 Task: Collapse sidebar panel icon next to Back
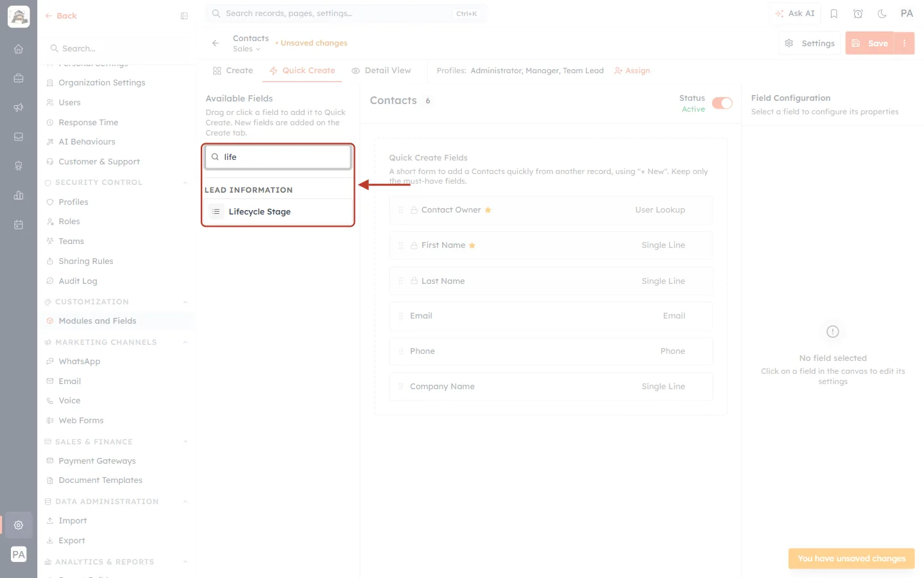coord(184,16)
